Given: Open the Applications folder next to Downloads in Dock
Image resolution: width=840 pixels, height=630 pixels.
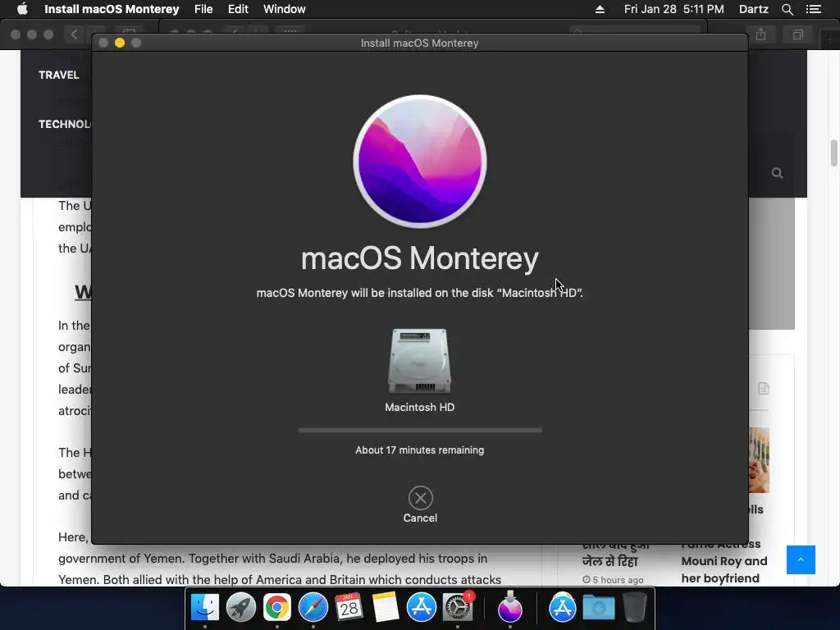Looking at the screenshot, I should click(x=563, y=608).
